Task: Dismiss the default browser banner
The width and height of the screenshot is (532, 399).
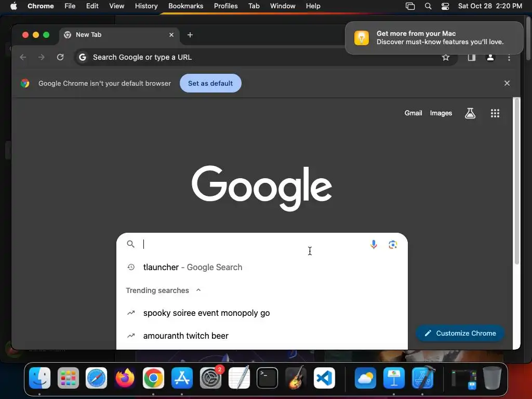Action: 507,83
